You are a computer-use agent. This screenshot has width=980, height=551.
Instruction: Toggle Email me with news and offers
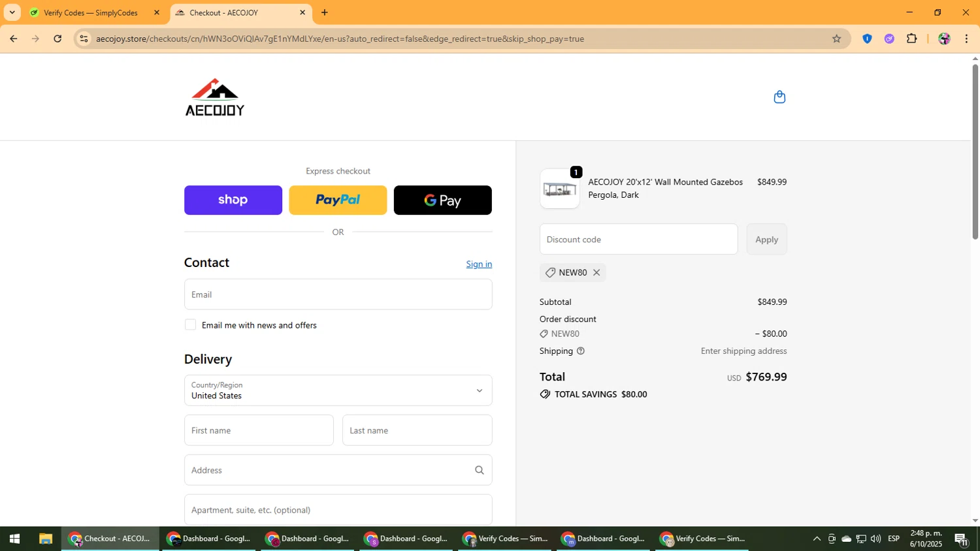(x=190, y=325)
